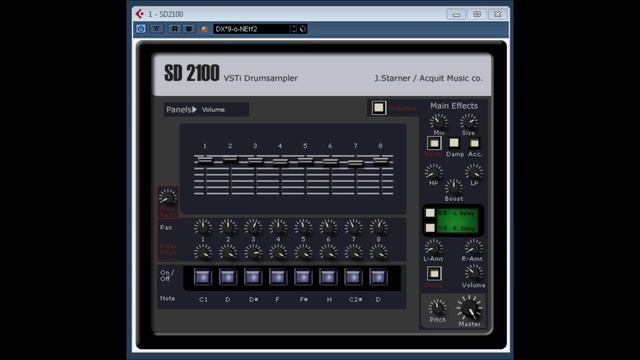Toggle the second On/Off pad, note D
The width and height of the screenshot is (640, 360).
(x=228, y=277)
